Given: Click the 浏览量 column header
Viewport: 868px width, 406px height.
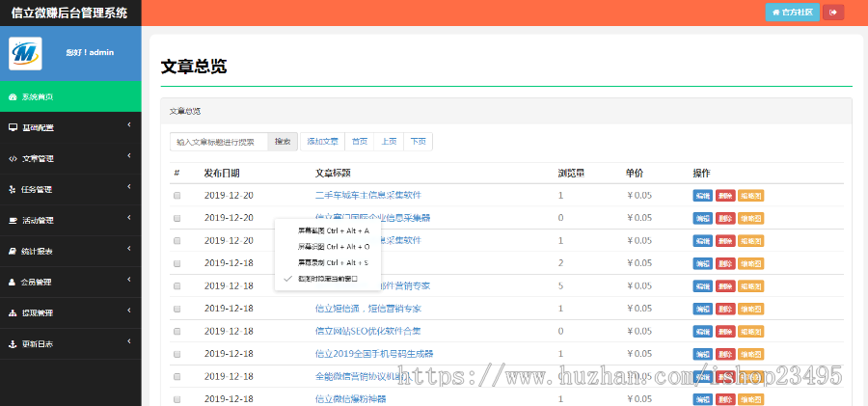Looking at the screenshot, I should (x=571, y=173).
